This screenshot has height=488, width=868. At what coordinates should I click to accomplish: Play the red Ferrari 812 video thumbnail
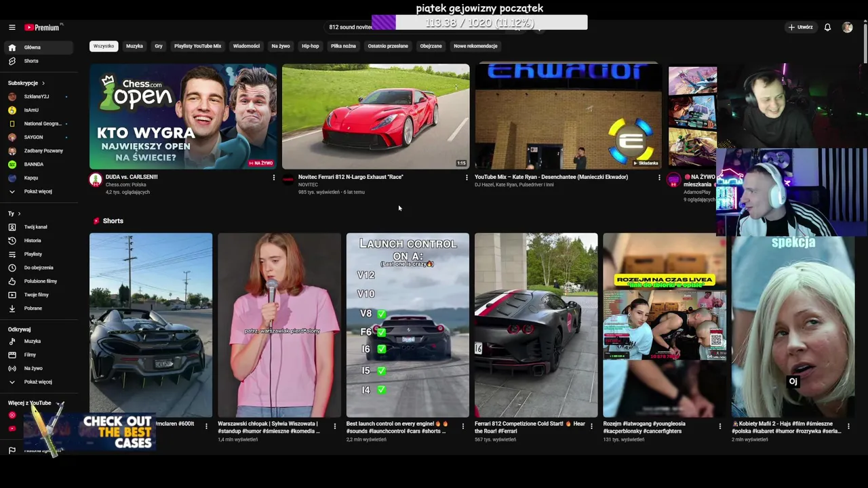click(376, 117)
